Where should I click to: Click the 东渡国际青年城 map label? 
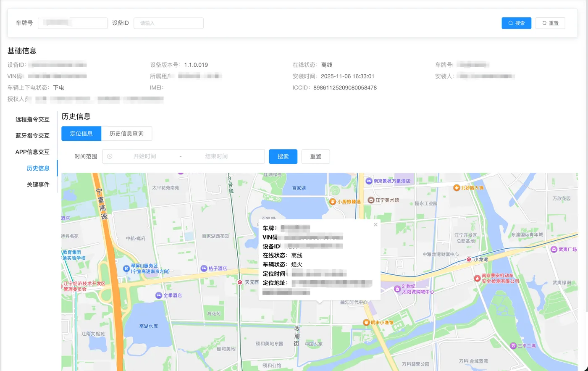(528, 234)
